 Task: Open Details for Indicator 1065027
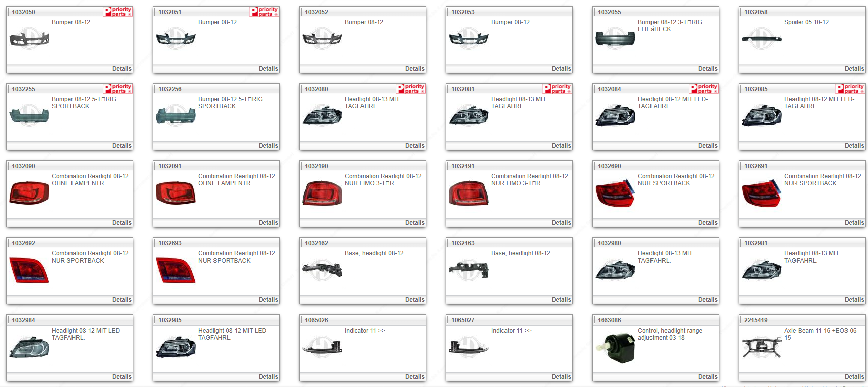pyautogui.click(x=561, y=377)
